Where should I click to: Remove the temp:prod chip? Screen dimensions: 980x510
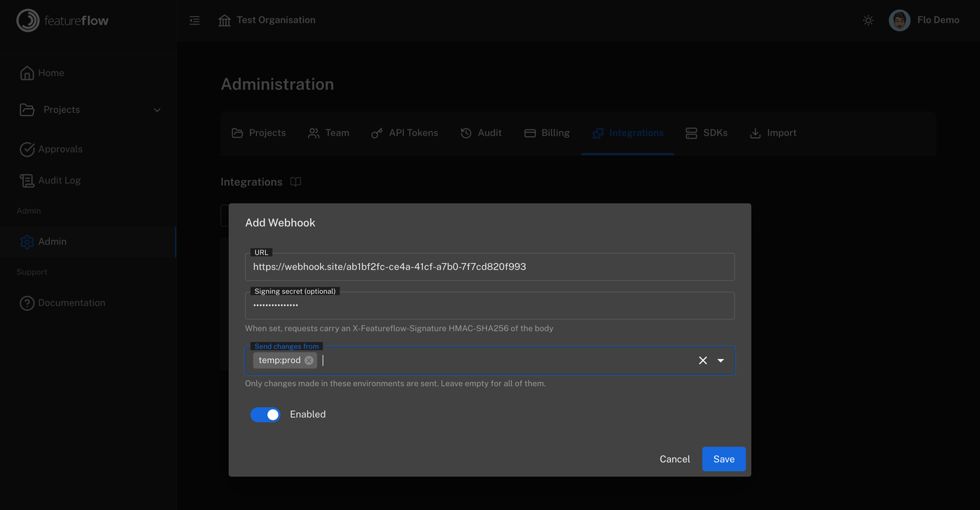click(309, 360)
